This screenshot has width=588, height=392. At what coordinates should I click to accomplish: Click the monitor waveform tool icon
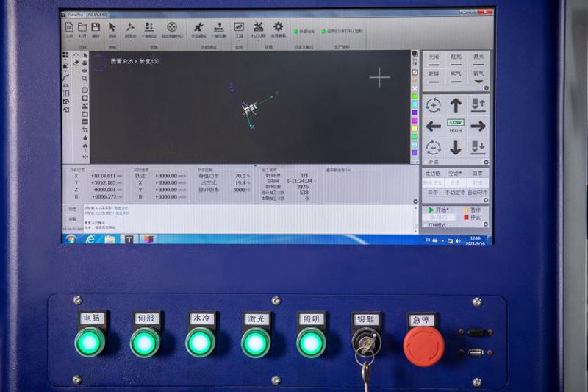[x=238, y=28]
